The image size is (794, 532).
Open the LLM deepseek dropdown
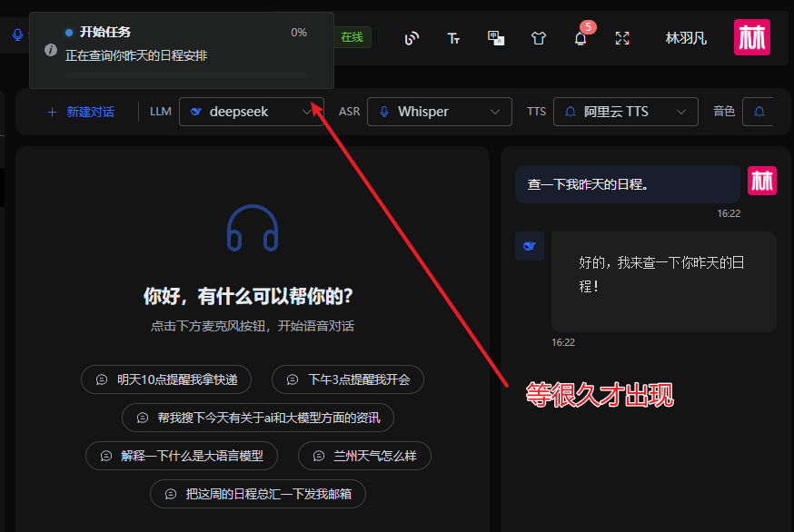[x=252, y=112]
